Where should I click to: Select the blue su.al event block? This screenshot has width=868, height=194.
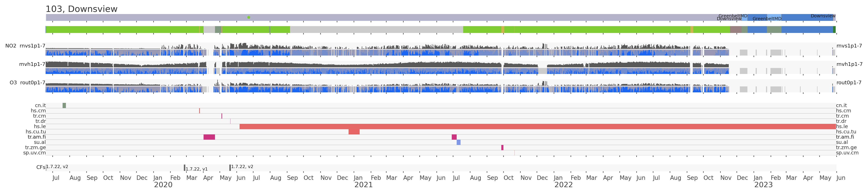point(459,142)
